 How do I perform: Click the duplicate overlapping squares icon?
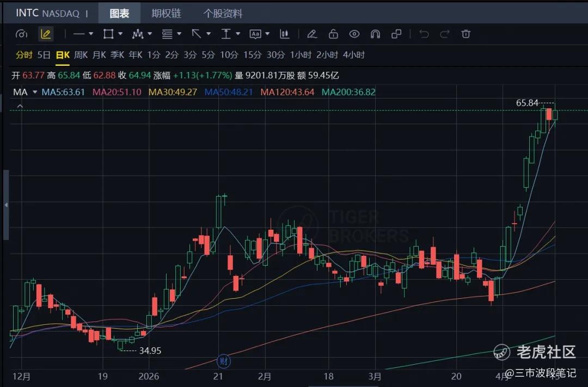396,34
